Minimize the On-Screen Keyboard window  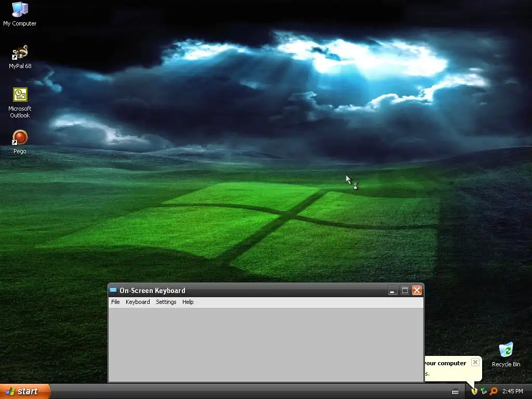pos(393,290)
